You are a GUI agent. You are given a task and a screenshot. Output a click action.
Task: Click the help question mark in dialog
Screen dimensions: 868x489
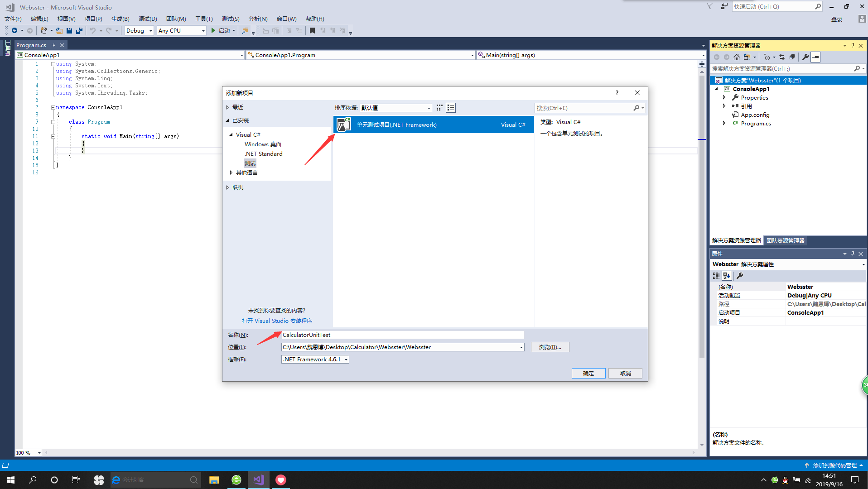pos(617,93)
